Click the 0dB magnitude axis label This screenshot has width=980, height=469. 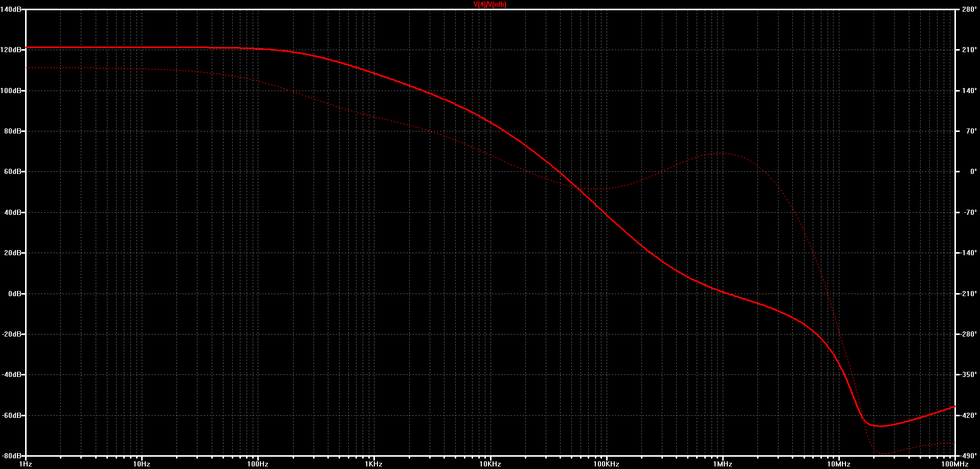pos(14,294)
